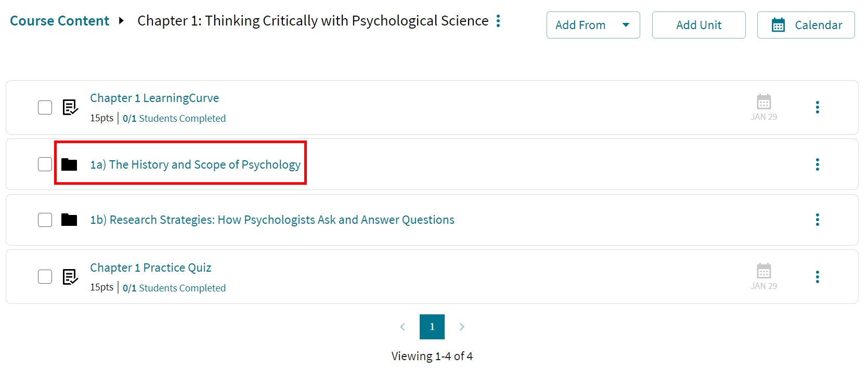The width and height of the screenshot is (868, 369).
Task: Click the folder icon beside 1b) Research Strategies
Action: 69,220
